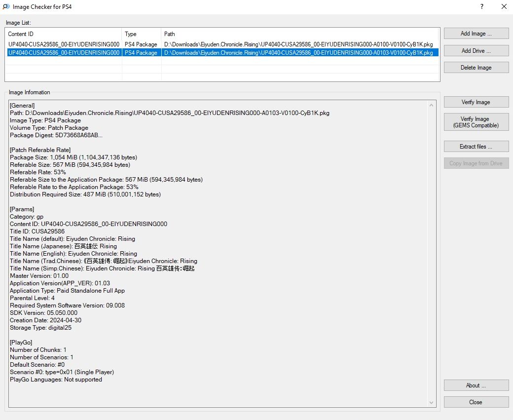Click the 'Parental Level: 4' line
This screenshot has width=513, height=420.
click(x=32, y=298)
